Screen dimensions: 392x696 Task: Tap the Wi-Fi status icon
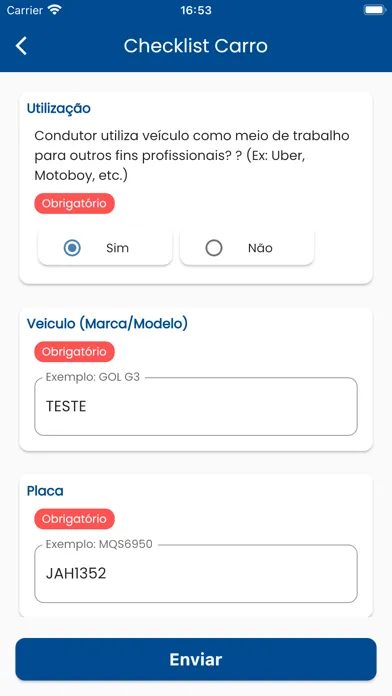pyautogui.click(x=55, y=10)
